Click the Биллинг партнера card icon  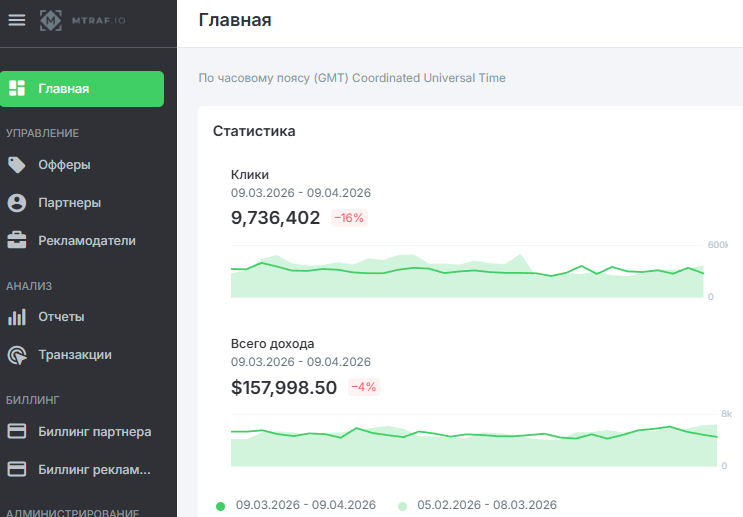click(x=17, y=432)
